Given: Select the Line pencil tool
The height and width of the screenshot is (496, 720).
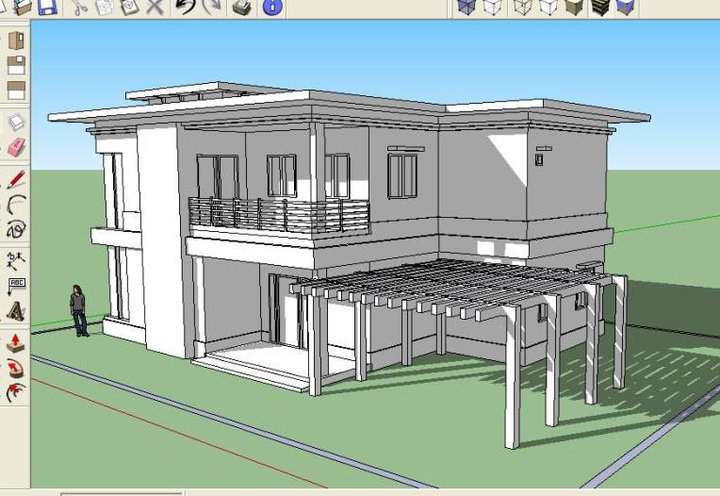Looking at the screenshot, I should (16, 179).
